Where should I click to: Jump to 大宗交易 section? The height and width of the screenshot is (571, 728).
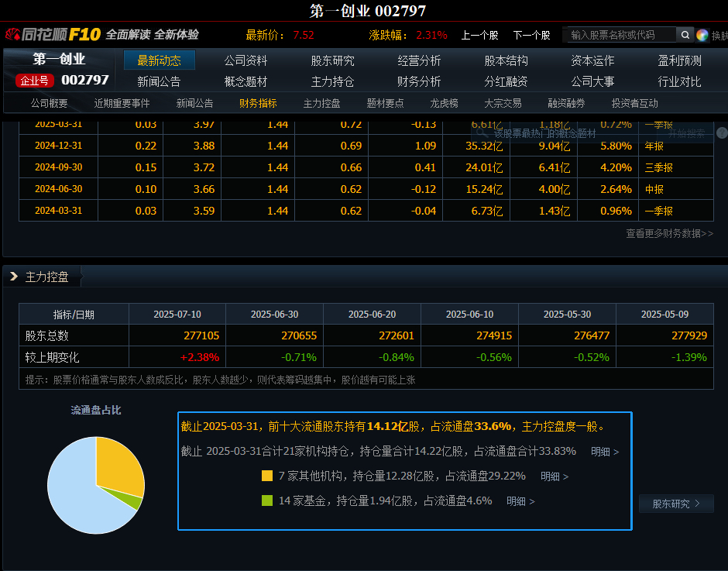tap(503, 103)
